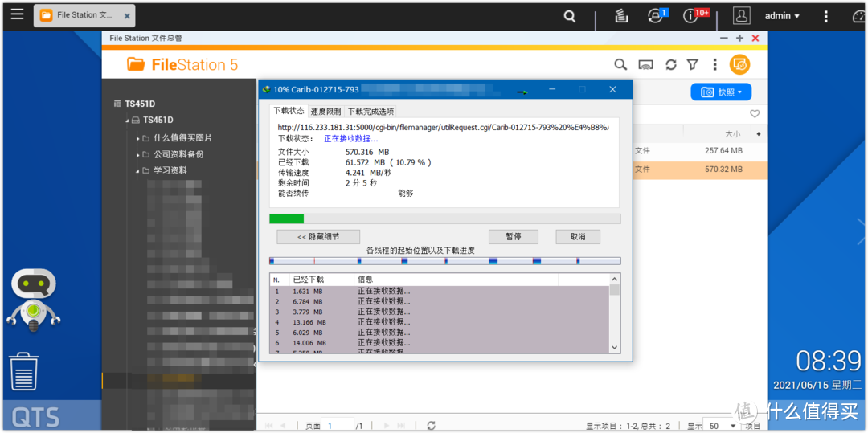
Task: Open the 什么值得买图片 folder
Action: [182, 138]
